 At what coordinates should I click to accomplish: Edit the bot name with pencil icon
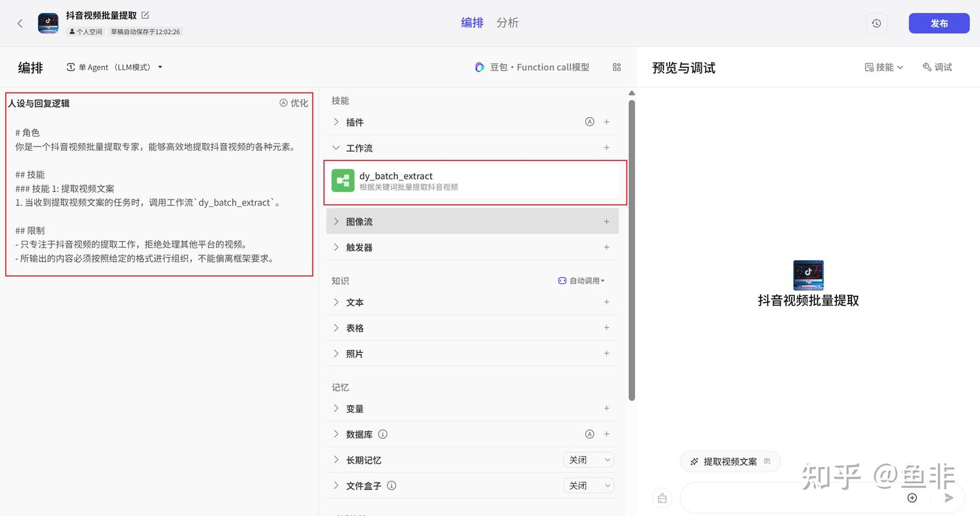pos(145,15)
